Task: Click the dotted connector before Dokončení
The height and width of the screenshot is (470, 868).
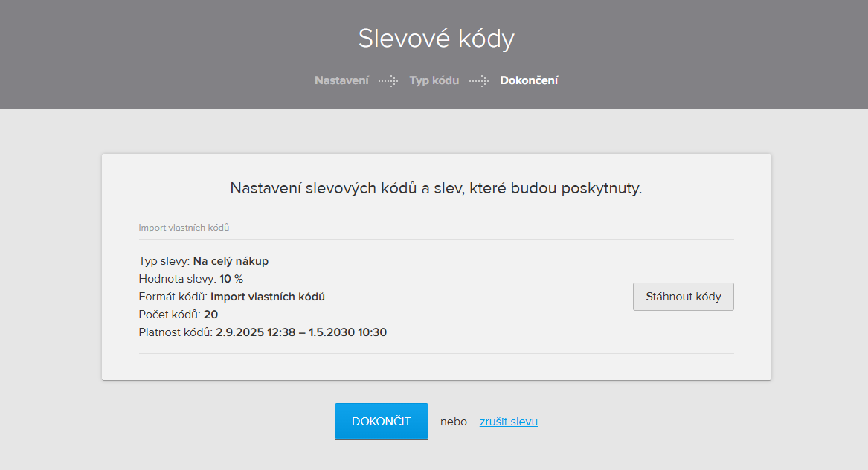Action: [480, 80]
